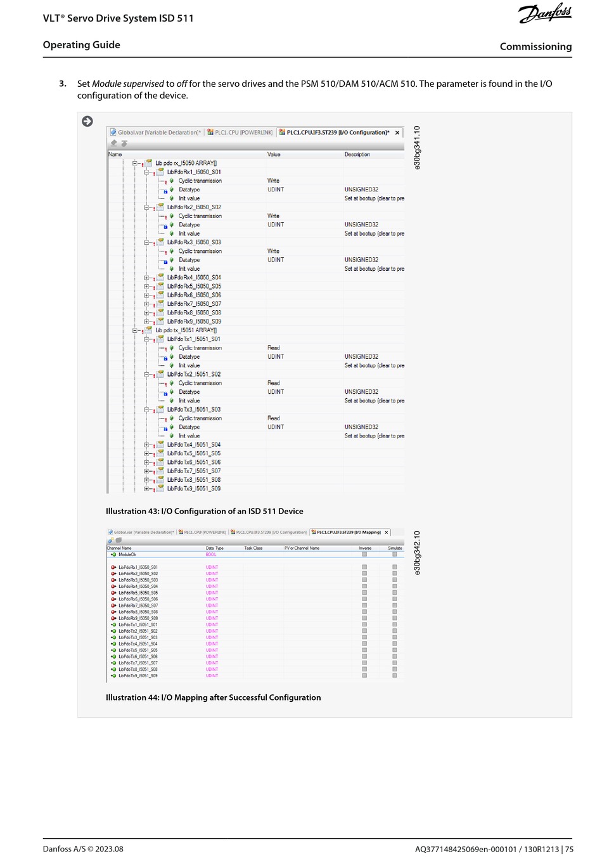Click the arrow bullet icon beside Illustration 43
602x868 pixels.
pyautogui.click(x=87, y=121)
